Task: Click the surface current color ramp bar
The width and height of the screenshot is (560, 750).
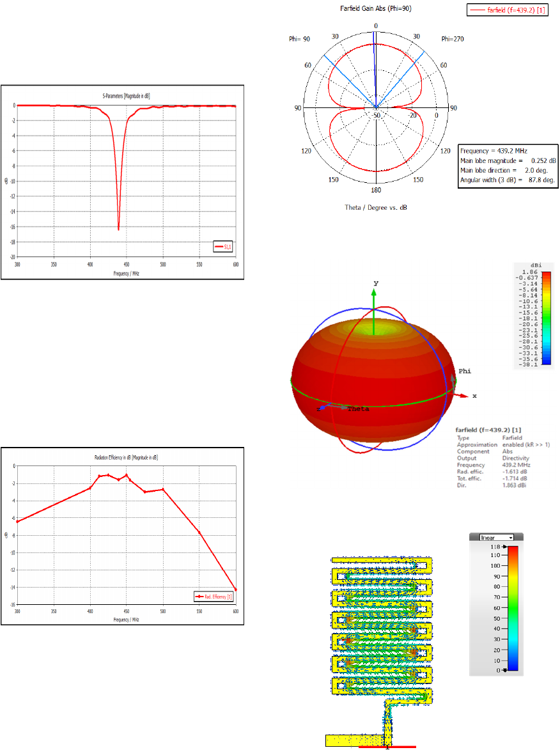Action: (x=513, y=608)
